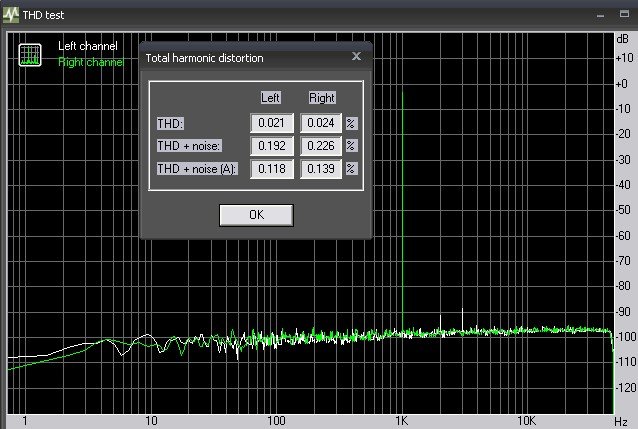Click the Left THD + noise value
Image resolution: width=638 pixels, height=429 pixels.
271,146
